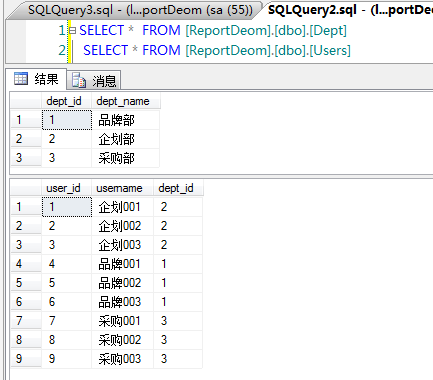Select row header of 采购003 row
Viewport: 433px width, 380px height.
click(x=26, y=359)
